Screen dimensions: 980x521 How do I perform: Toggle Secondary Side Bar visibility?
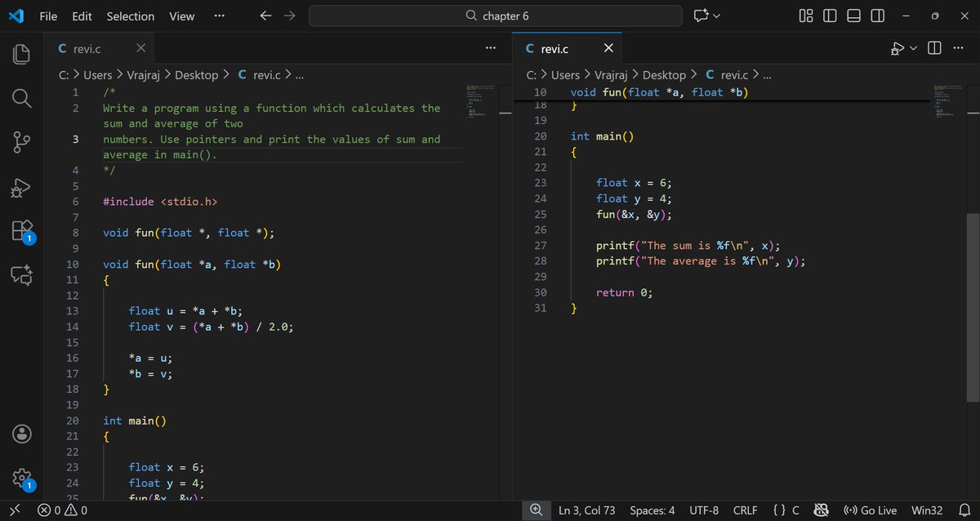pyautogui.click(x=877, y=16)
